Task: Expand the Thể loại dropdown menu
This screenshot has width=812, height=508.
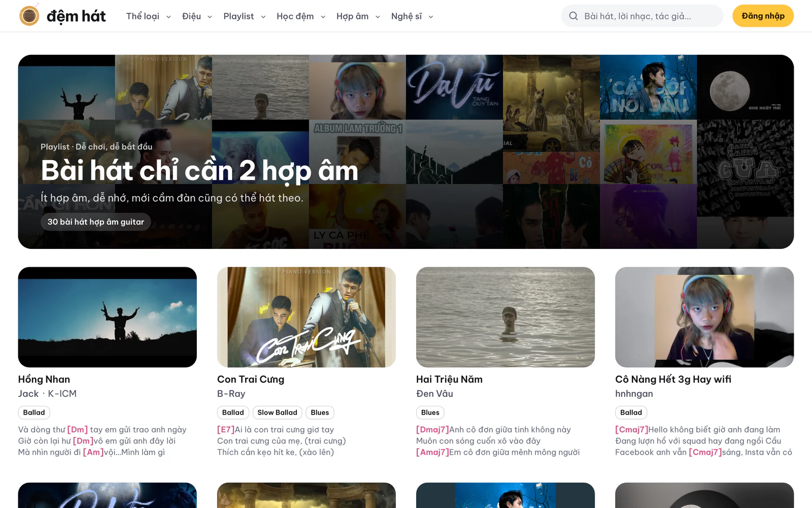Action: 148,16
